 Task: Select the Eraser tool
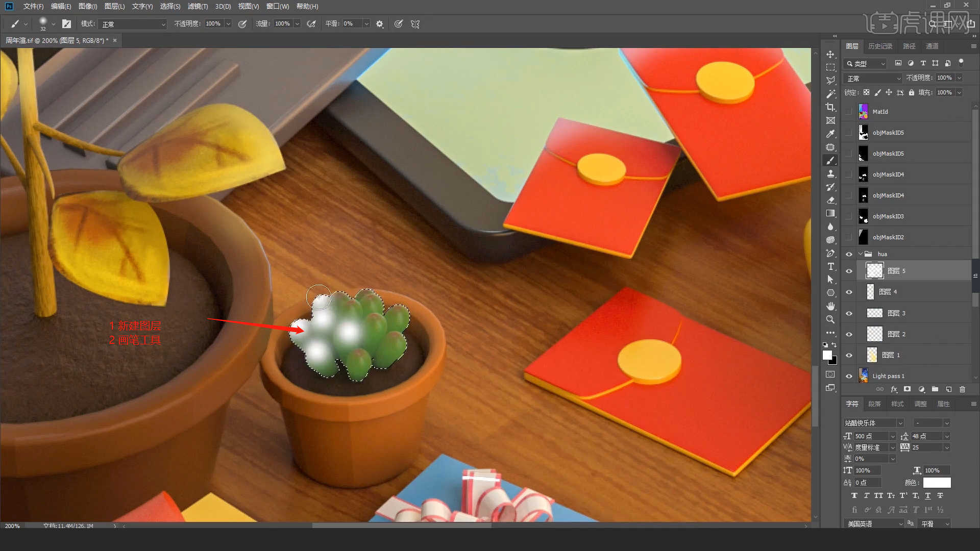click(x=830, y=200)
